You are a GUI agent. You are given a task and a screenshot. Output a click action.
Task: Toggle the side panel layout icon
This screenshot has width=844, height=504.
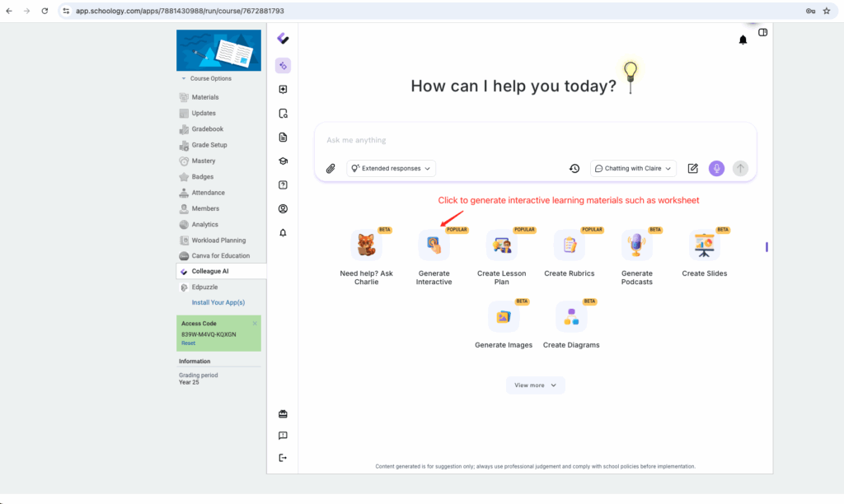point(763,33)
